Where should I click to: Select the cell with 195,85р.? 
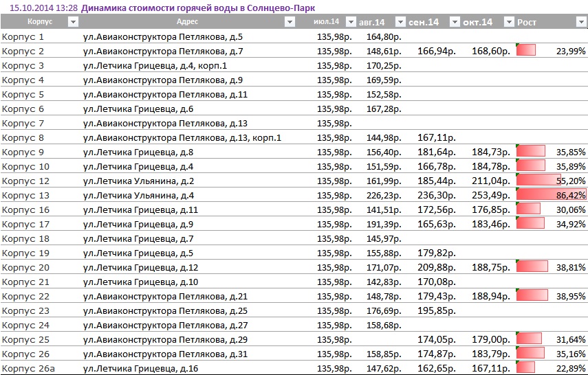point(437,310)
